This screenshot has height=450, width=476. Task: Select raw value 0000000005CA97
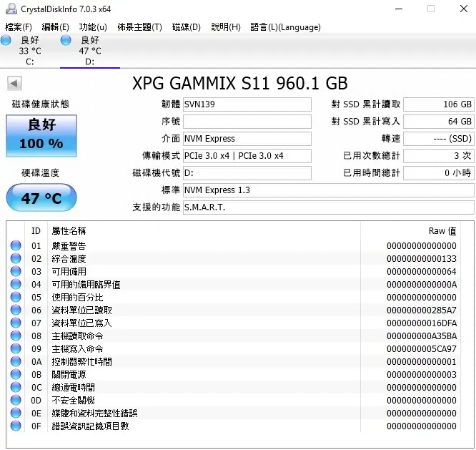422,349
